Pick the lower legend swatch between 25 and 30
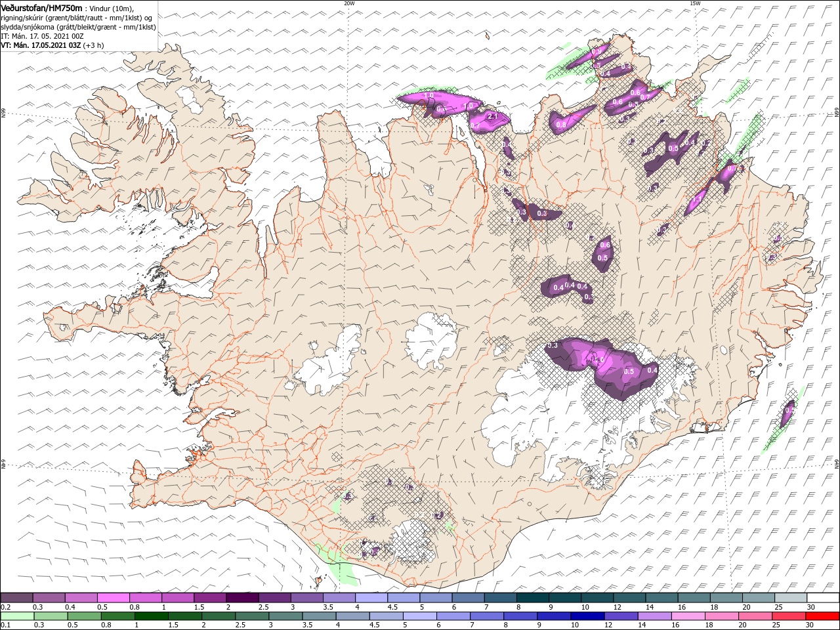 [789, 616]
